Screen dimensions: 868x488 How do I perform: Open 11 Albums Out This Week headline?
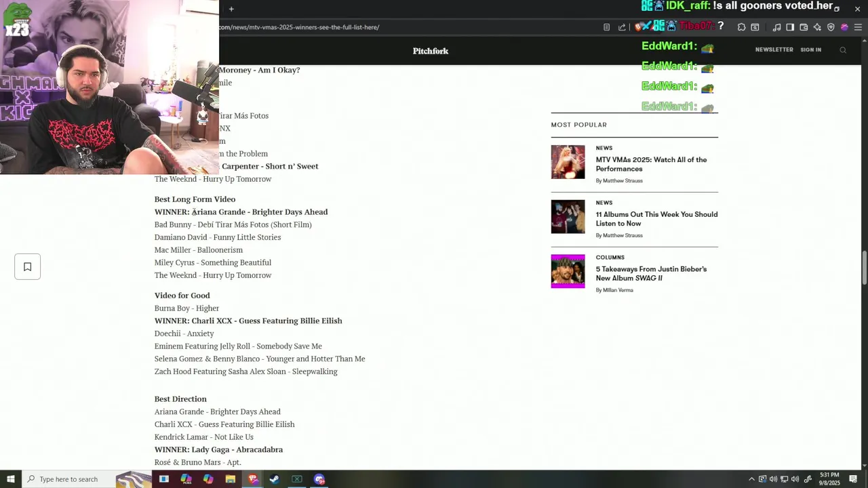click(656, 219)
